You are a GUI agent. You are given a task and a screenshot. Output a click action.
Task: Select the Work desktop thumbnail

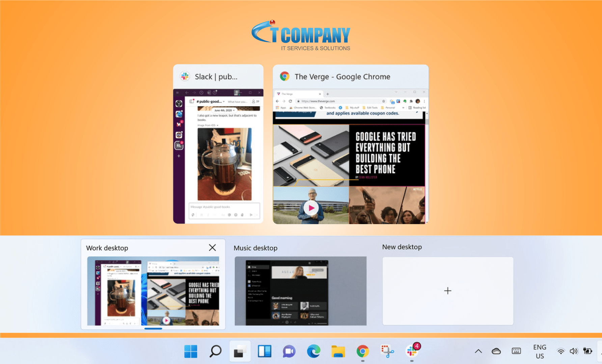coord(153,291)
